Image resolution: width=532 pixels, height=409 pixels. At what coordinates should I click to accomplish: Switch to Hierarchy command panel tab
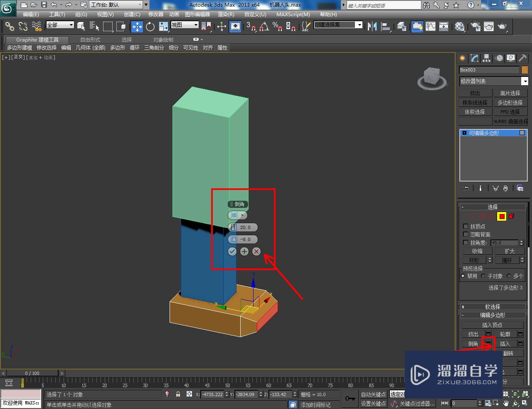pos(486,58)
